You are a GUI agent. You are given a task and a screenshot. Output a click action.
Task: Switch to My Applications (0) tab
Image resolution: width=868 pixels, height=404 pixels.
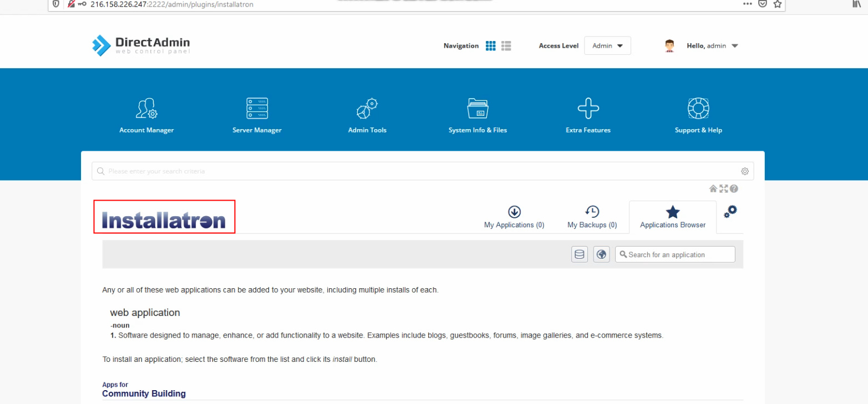tap(514, 217)
